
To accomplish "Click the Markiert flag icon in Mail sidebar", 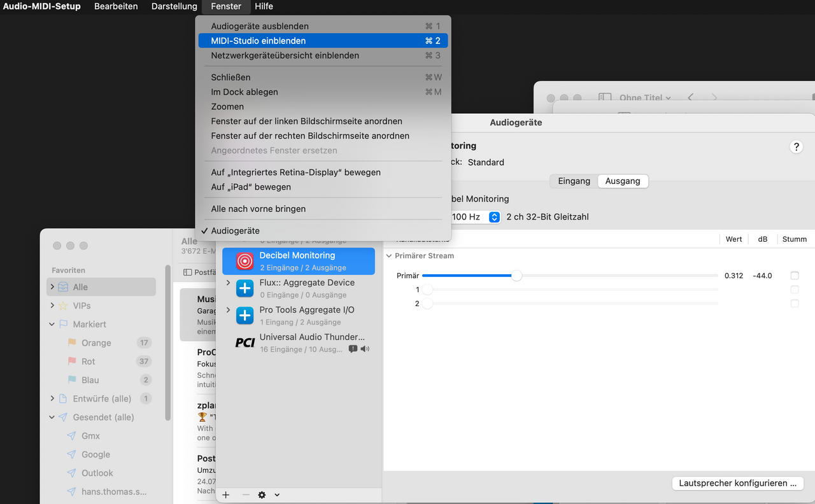I will (x=63, y=324).
